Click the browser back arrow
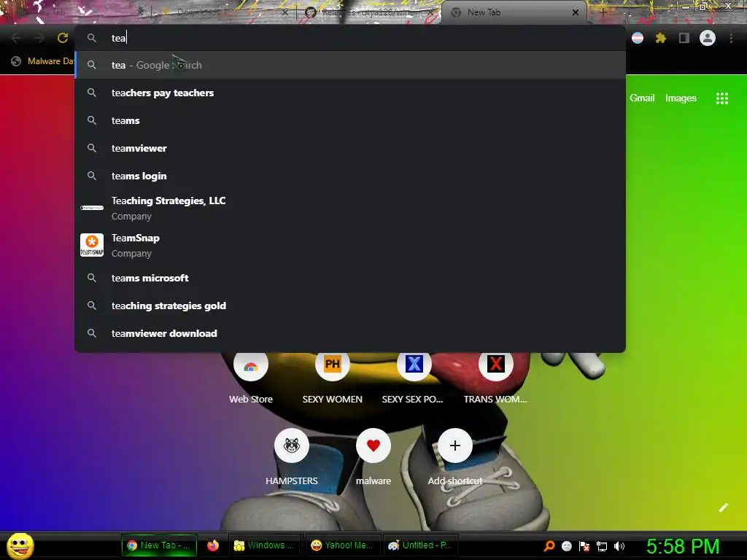This screenshot has width=747, height=560. point(16,38)
